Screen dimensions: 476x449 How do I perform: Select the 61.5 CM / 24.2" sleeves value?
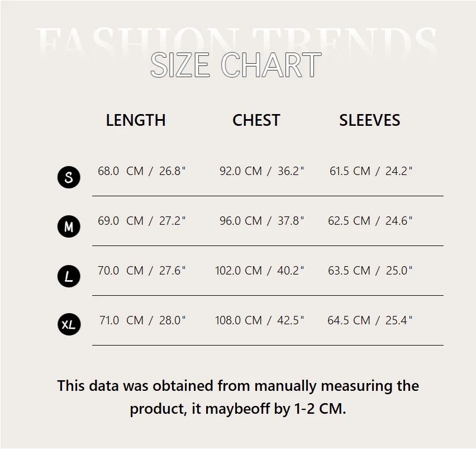(x=371, y=171)
